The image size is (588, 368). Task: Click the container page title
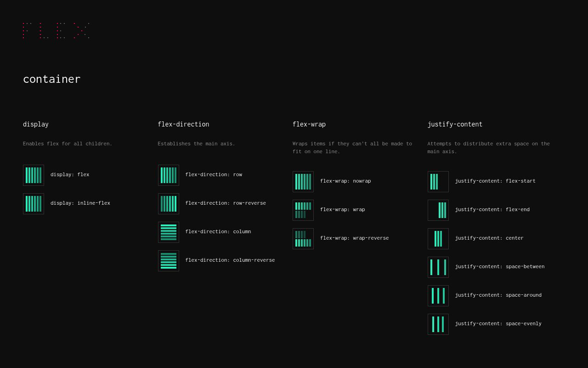(x=52, y=79)
